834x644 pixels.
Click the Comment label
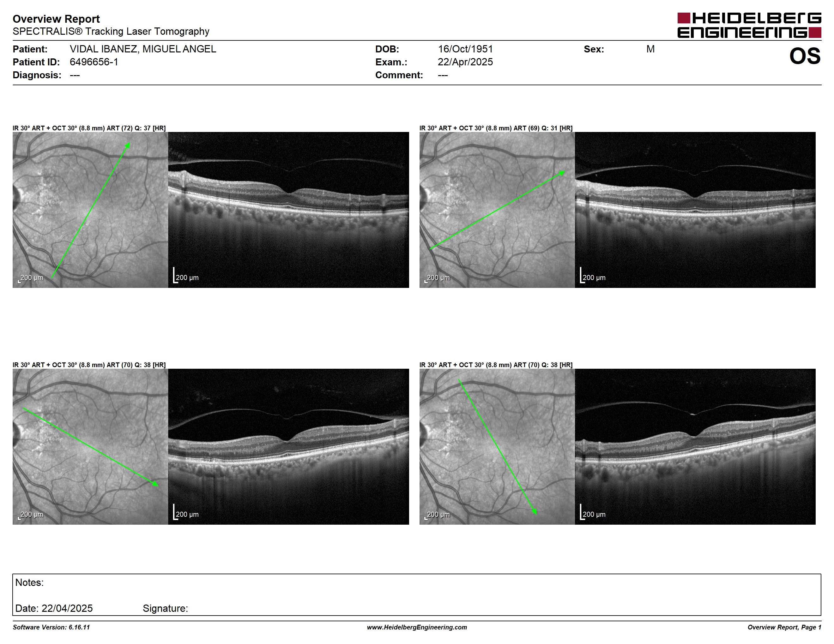399,75
